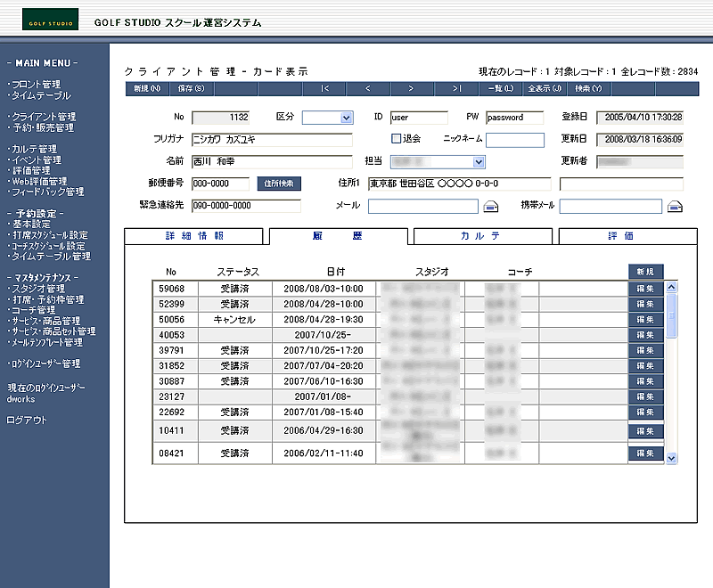Open Web評価管理 in the main menu
Image resolution: width=713 pixels, height=588 pixels.
39,182
